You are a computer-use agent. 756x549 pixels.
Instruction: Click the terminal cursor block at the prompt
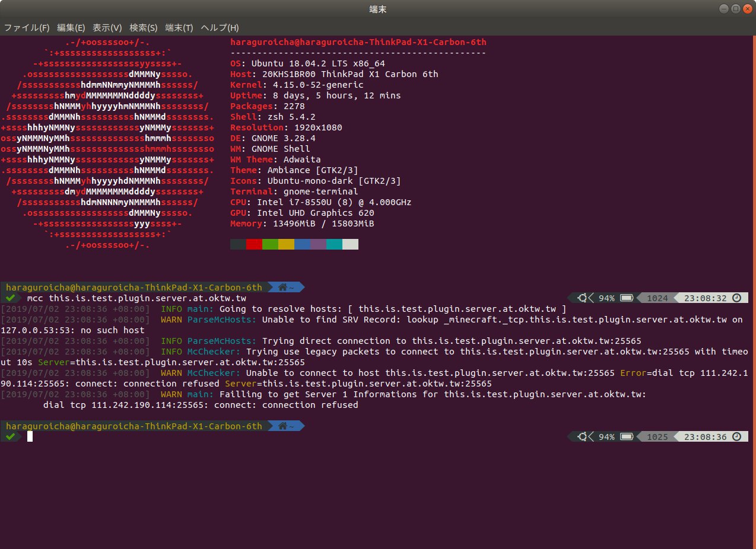30,436
